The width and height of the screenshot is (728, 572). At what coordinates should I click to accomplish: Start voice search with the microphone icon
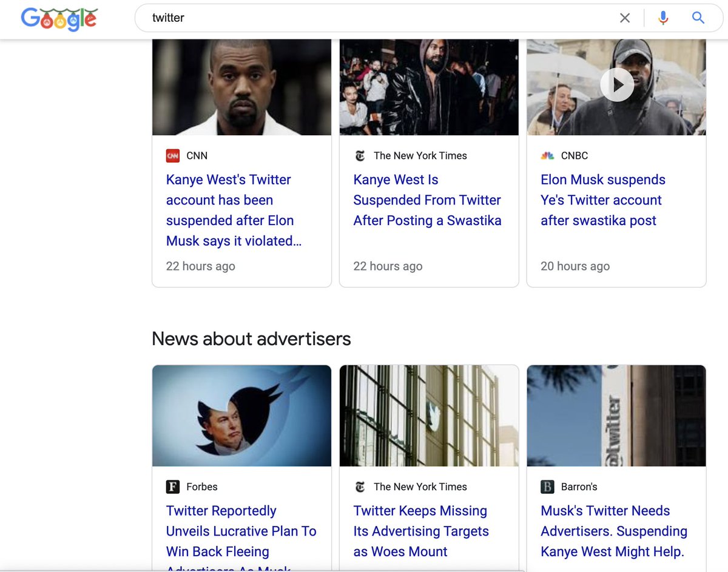[663, 18]
